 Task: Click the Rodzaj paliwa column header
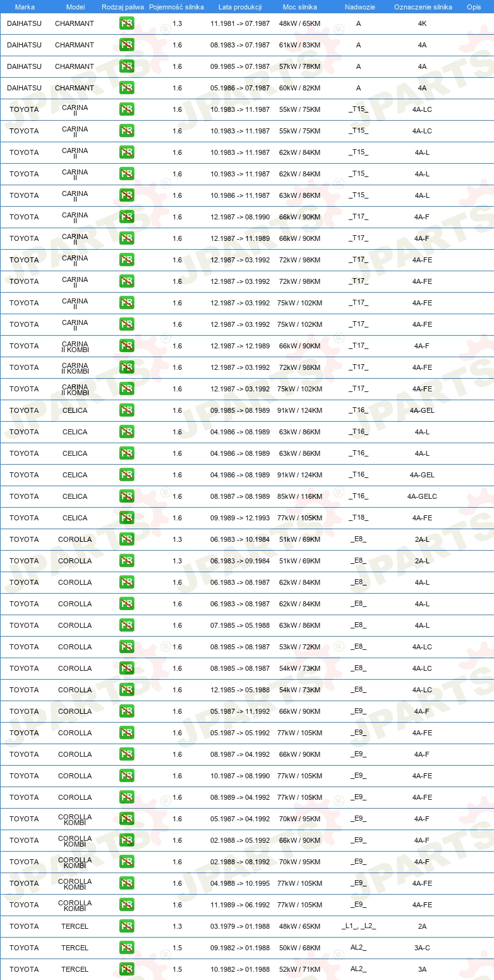click(x=123, y=7)
